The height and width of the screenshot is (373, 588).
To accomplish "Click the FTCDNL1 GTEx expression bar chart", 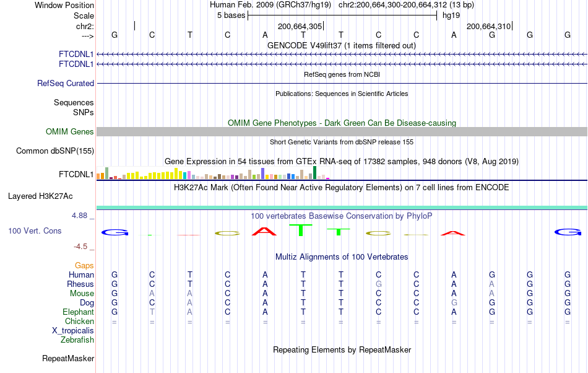I will click(213, 173).
